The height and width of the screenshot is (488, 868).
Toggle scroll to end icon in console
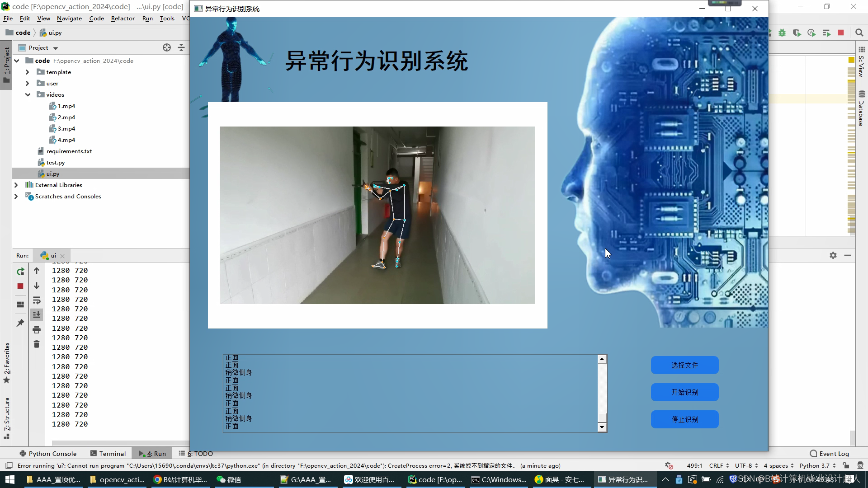pyautogui.click(x=37, y=314)
